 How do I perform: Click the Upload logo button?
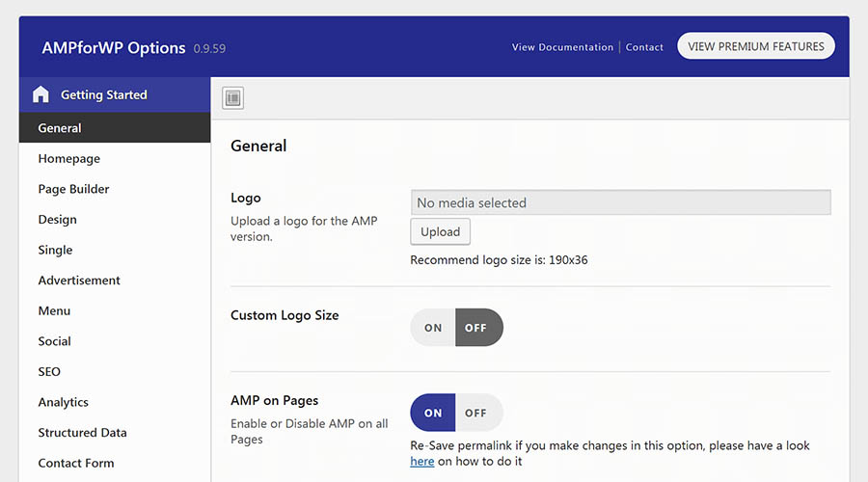click(440, 232)
